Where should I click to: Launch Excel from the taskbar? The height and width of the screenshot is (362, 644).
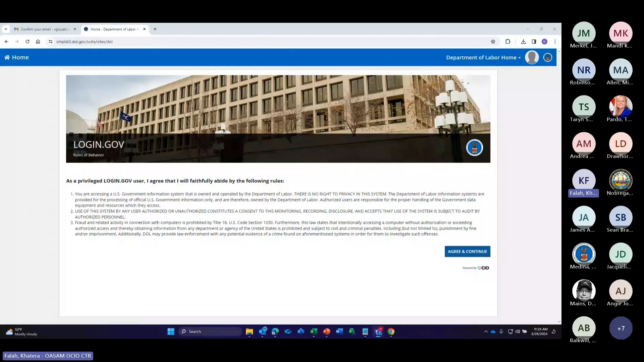tap(314, 331)
